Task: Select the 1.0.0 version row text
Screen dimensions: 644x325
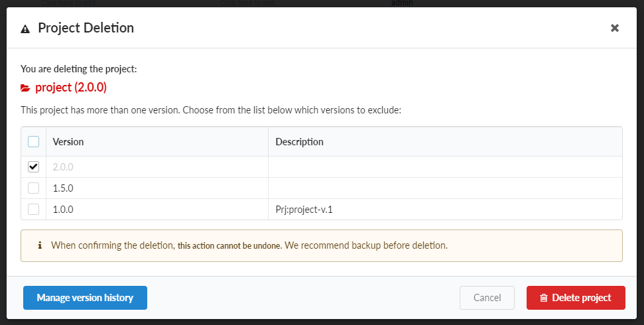Action: click(63, 210)
